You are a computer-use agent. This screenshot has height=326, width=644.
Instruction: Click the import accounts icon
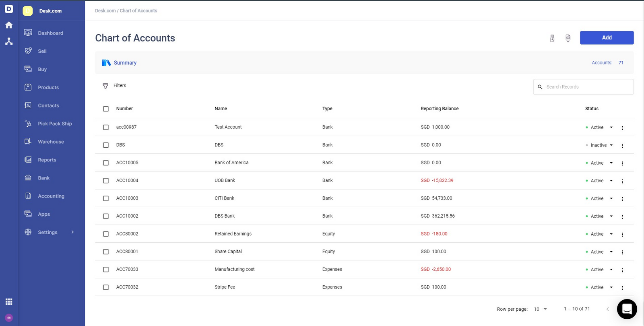click(552, 38)
